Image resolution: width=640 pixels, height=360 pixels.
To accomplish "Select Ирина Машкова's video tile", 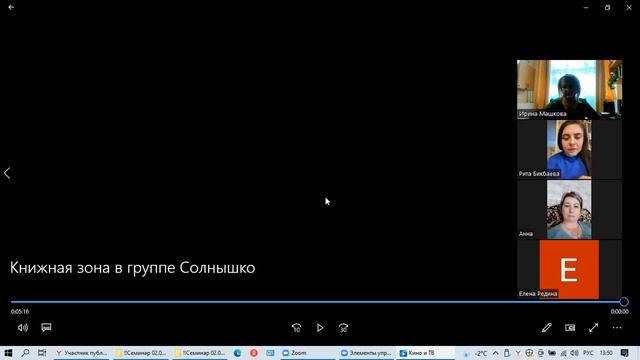I will pyautogui.click(x=569, y=89).
